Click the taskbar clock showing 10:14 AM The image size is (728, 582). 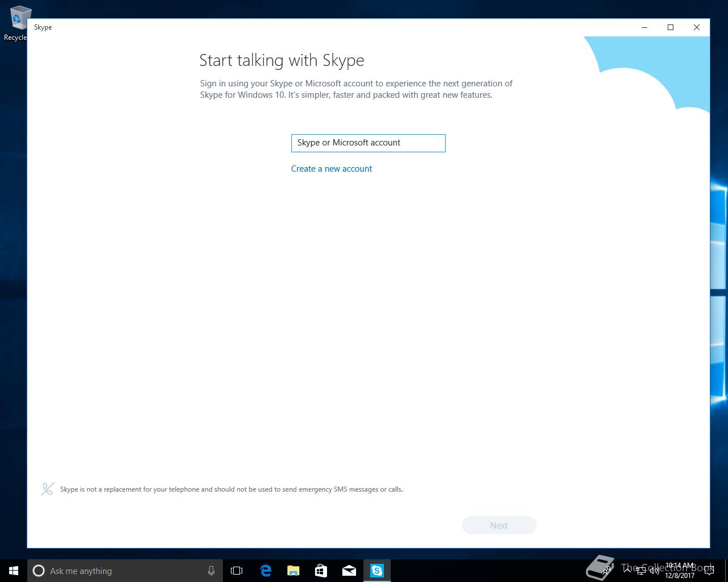[680, 571]
